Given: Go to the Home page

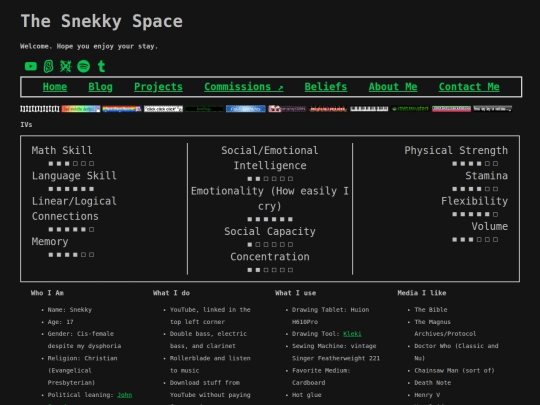Looking at the screenshot, I should point(55,87).
